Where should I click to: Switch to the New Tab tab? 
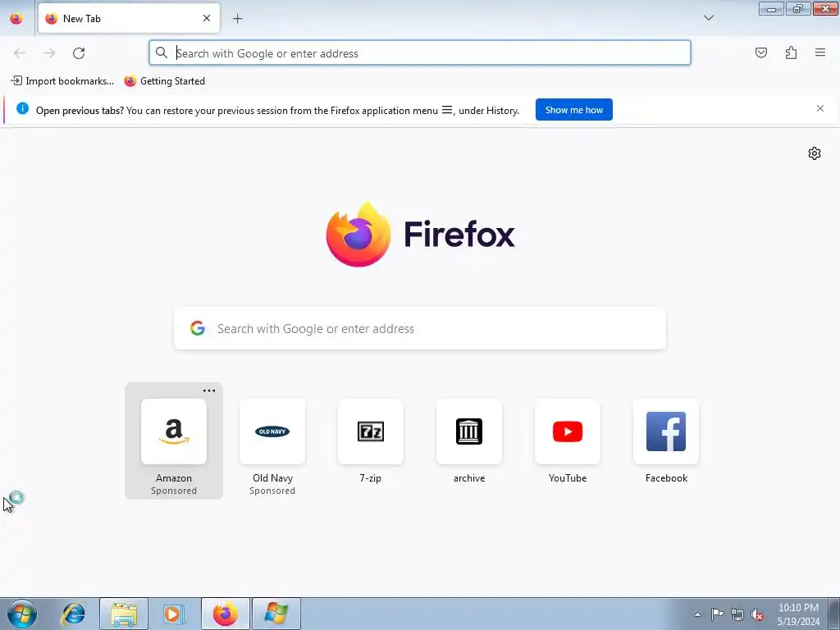pos(129,18)
